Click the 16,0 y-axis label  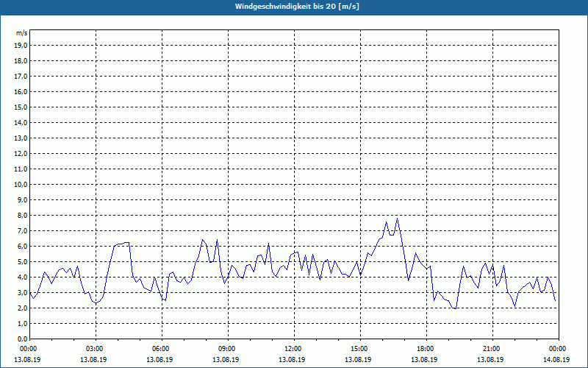21,91
